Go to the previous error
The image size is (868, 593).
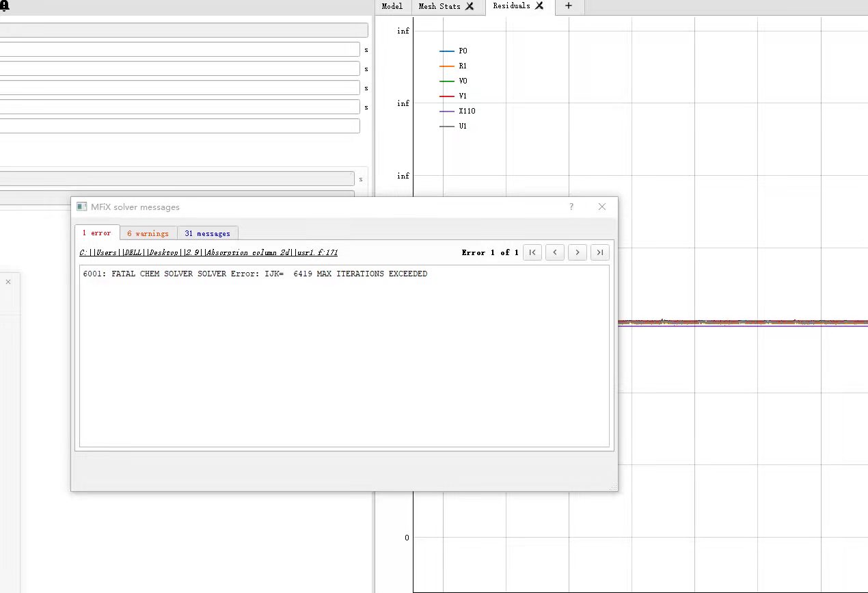pos(555,252)
